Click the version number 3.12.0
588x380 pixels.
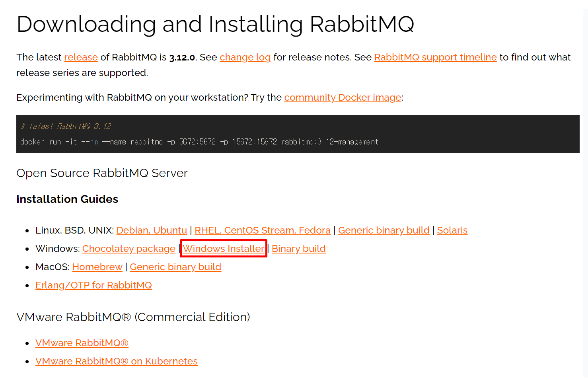click(x=182, y=58)
